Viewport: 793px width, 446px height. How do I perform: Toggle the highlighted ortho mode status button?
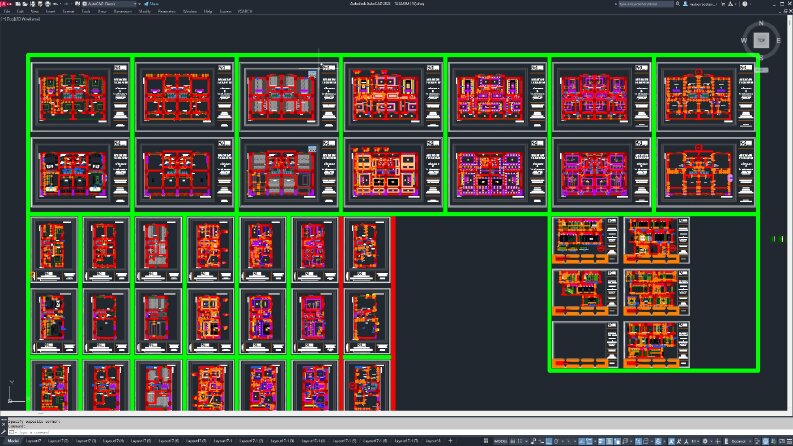(549, 441)
